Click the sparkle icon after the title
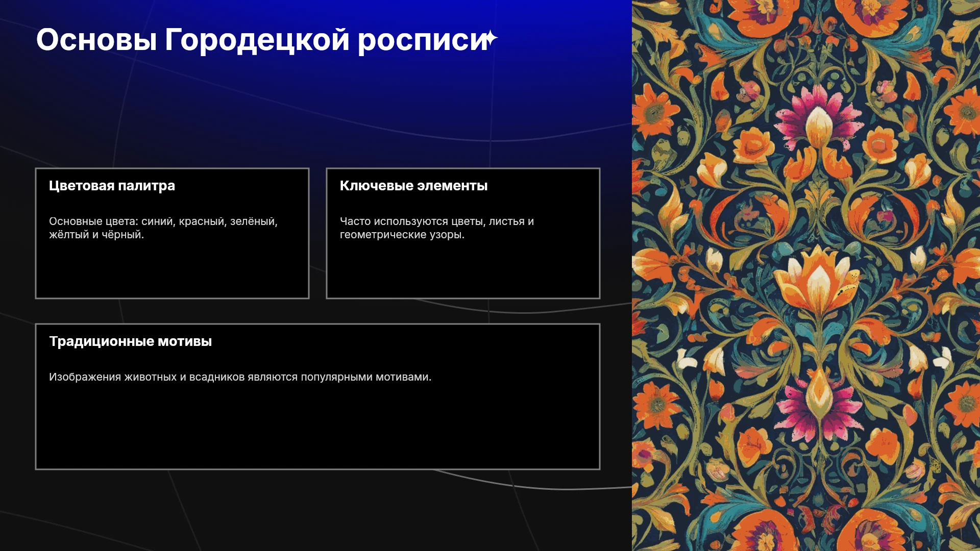 (x=490, y=38)
